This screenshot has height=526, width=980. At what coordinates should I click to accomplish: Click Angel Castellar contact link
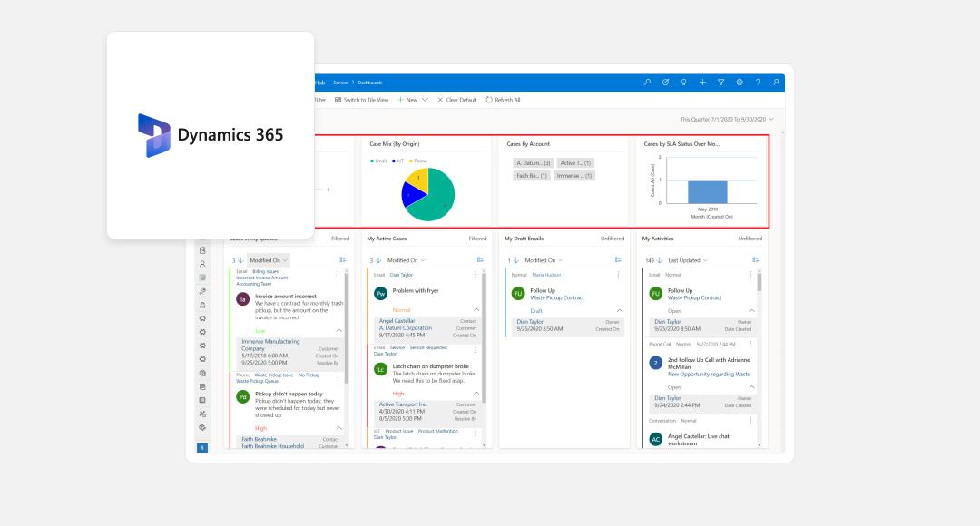point(397,321)
